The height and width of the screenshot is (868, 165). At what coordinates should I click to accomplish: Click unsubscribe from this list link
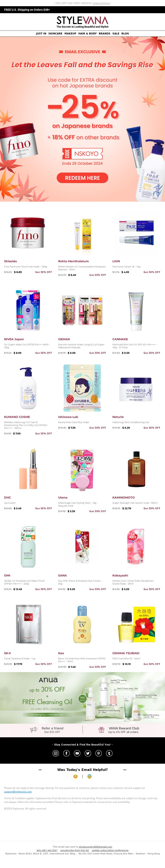point(74,850)
